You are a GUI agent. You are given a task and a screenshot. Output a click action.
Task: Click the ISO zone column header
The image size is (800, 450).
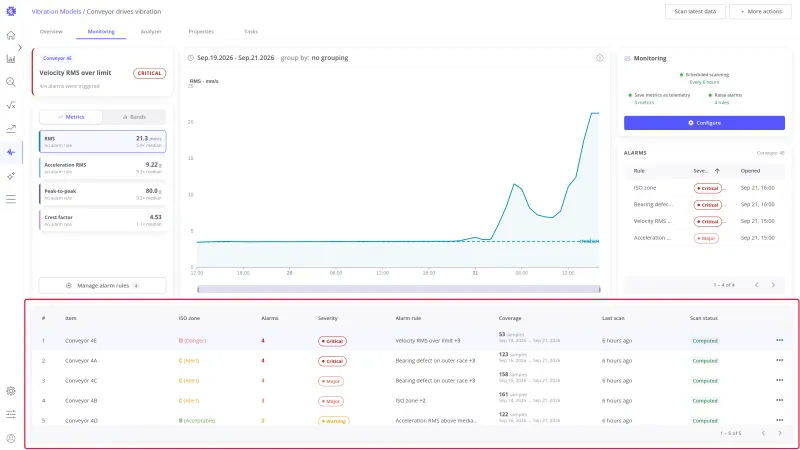pyautogui.click(x=189, y=318)
